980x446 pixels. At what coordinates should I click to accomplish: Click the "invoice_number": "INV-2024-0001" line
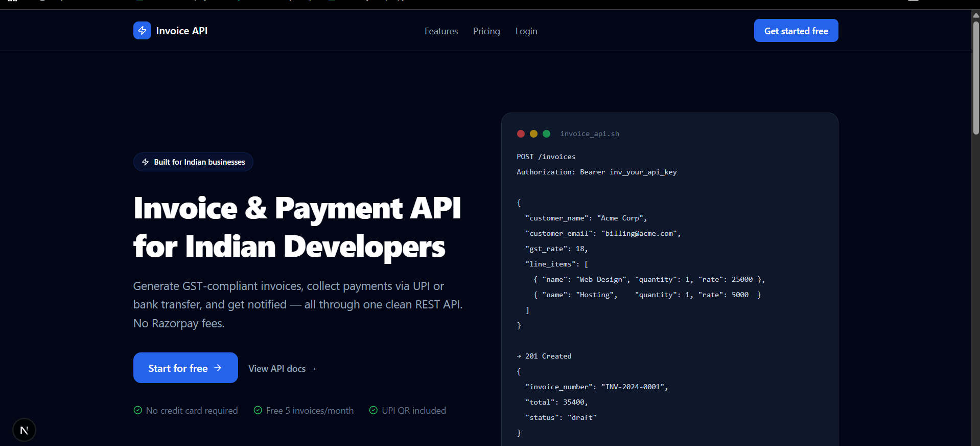coord(597,387)
